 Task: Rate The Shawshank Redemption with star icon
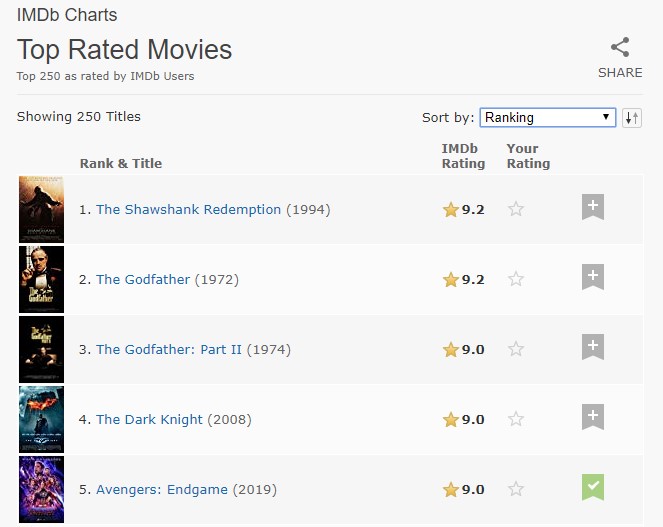tap(516, 210)
